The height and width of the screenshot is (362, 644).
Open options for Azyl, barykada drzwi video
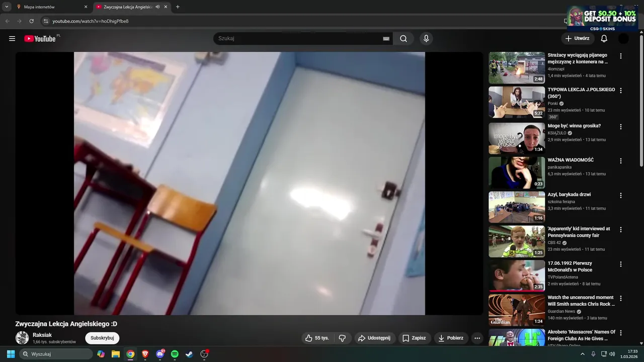pos(621,195)
